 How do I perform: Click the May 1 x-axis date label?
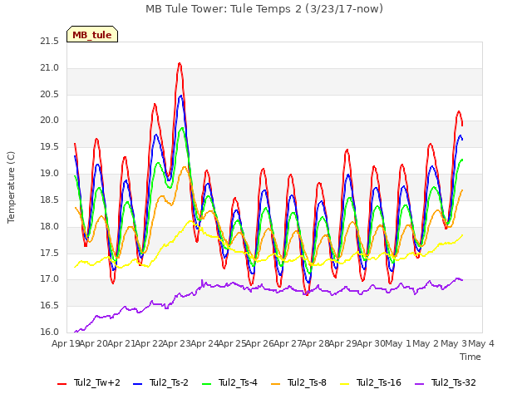[x=398, y=343]
